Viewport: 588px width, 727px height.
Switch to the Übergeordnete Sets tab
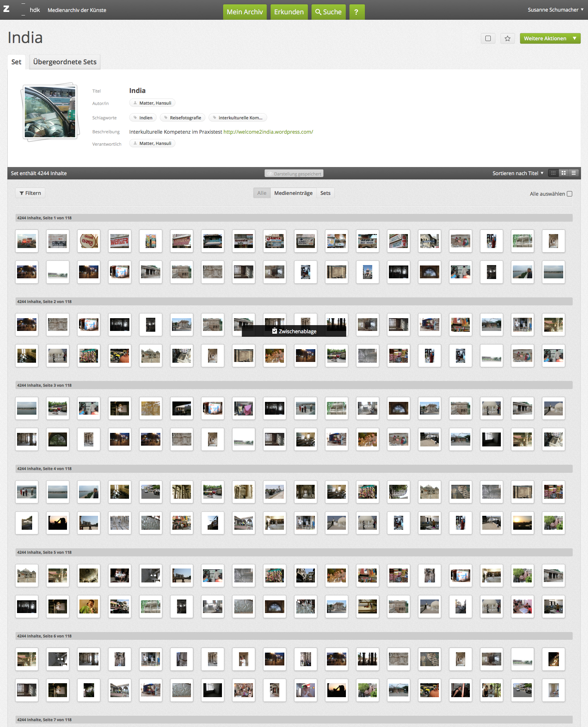tap(65, 62)
